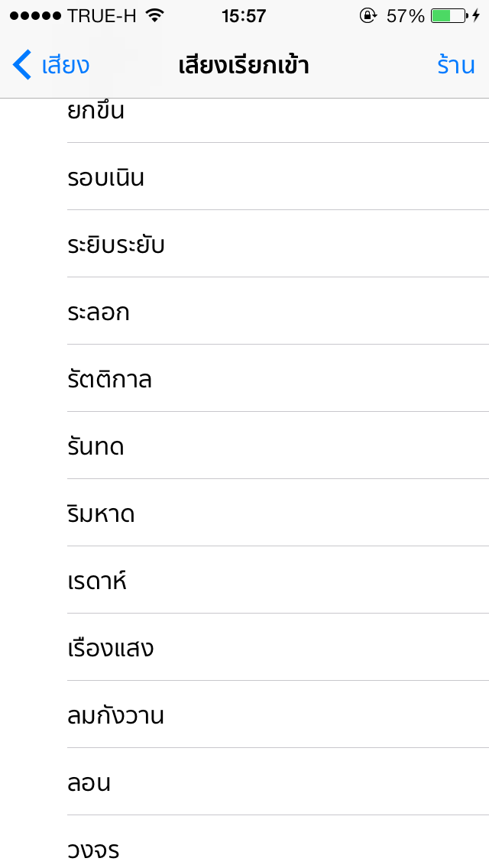Open the ร้าน store link
This screenshot has width=489, height=868.
[456, 65]
